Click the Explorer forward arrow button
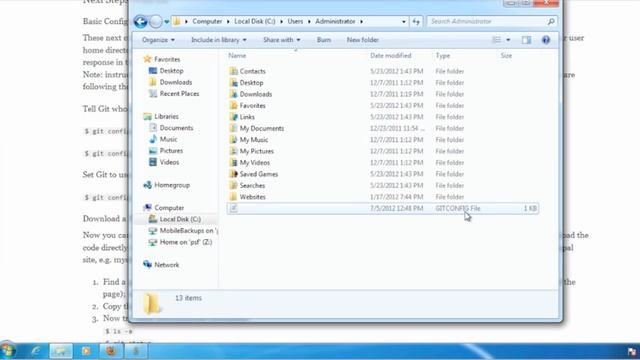The image size is (640, 360). [x=156, y=21]
